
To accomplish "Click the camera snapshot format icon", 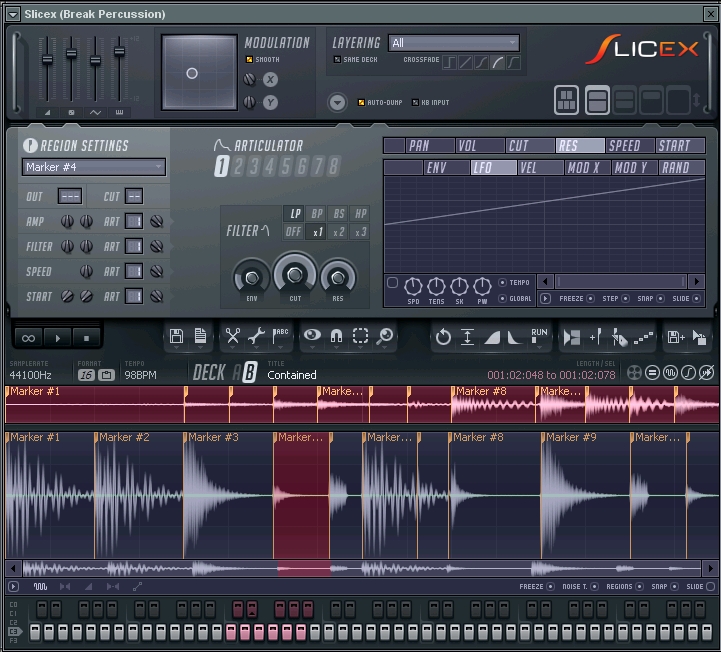I will click(107, 375).
